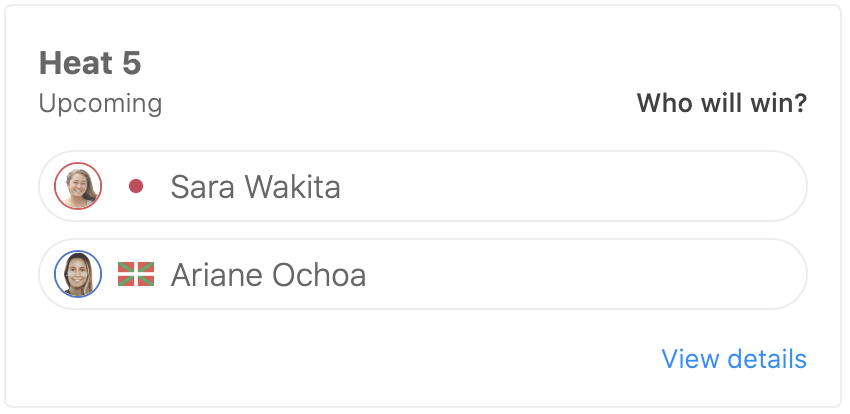Click the Japan flag icon
The width and height of the screenshot is (850, 414).
coord(136,186)
